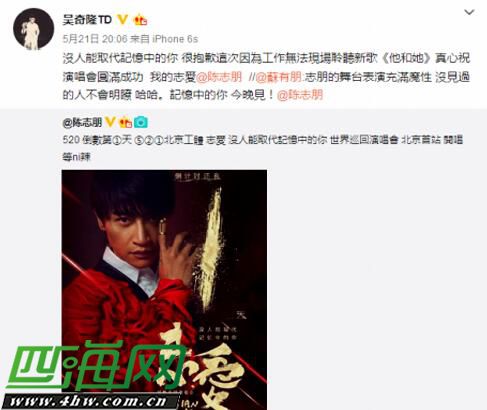Open the @蘇有朋 mention link

(278, 77)
